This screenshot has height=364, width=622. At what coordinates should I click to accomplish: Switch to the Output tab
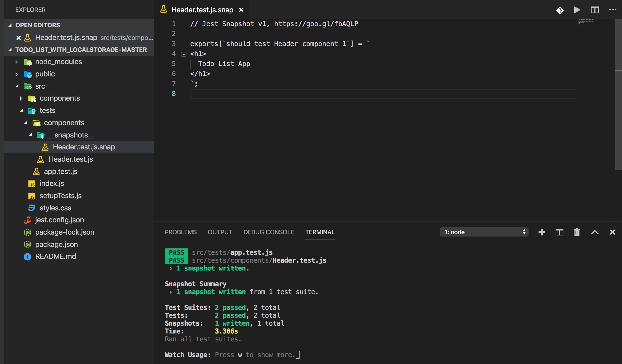coord(220,232)
